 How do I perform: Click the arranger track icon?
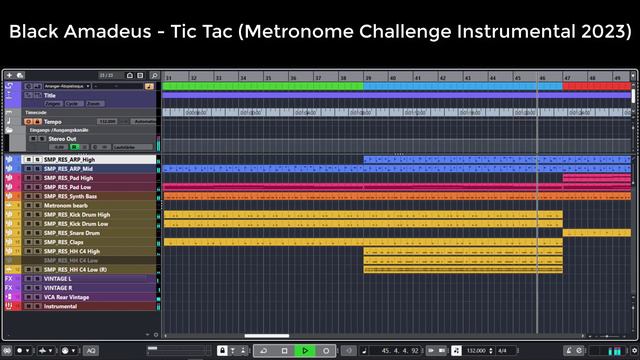[x=9, y=86]
